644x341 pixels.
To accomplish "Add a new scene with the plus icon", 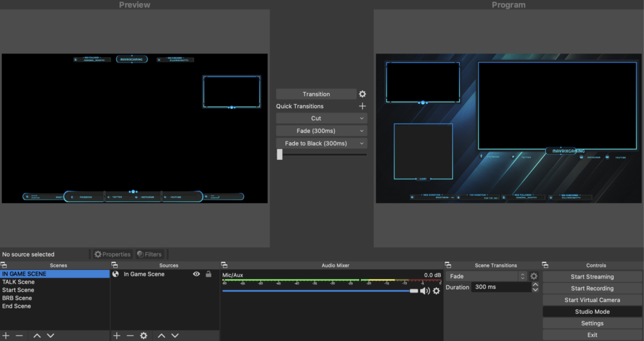I will click(6, 335).
